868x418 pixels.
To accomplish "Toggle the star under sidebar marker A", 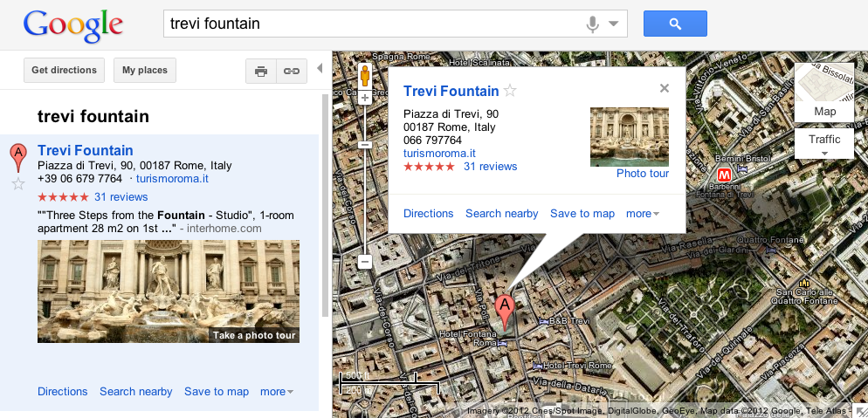I will 17,183.
